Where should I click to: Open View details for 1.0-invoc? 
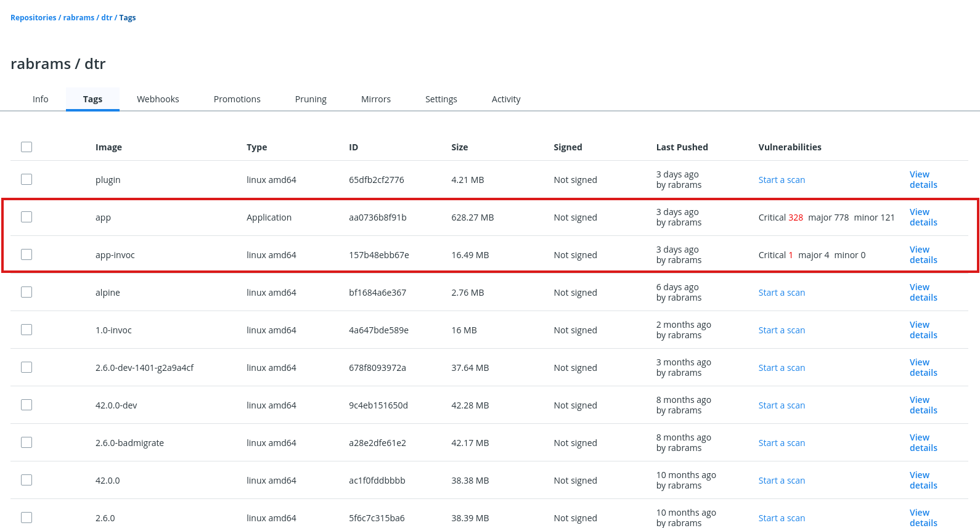pyautogui.click(x=923, y=330)
